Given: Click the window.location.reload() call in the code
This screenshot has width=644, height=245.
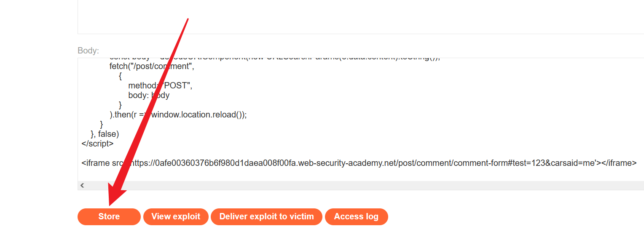Looking at the screenshot, I should 198,115.
